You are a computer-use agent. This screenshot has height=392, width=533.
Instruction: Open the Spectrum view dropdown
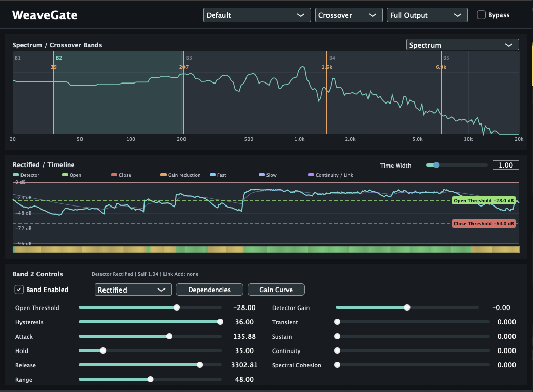pos(462,45)
